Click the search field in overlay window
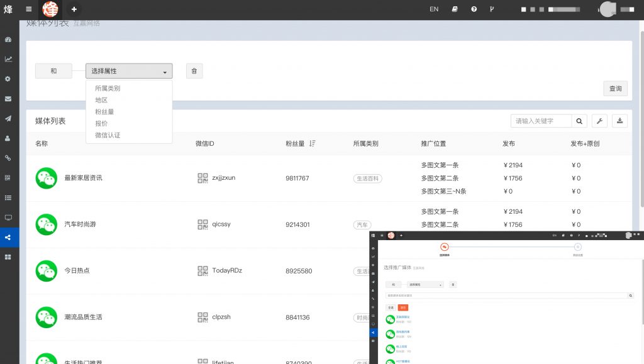The image size is (644, 364). [x=507, y=295]
